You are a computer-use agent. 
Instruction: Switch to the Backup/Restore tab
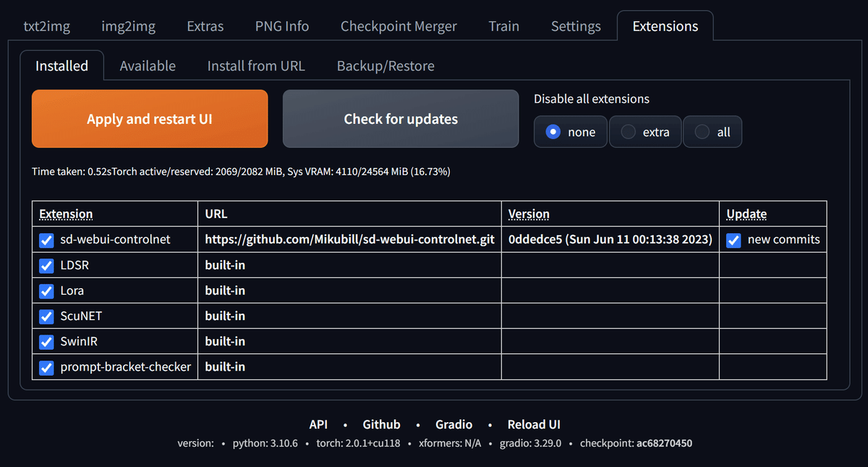(x=385, y=65)
